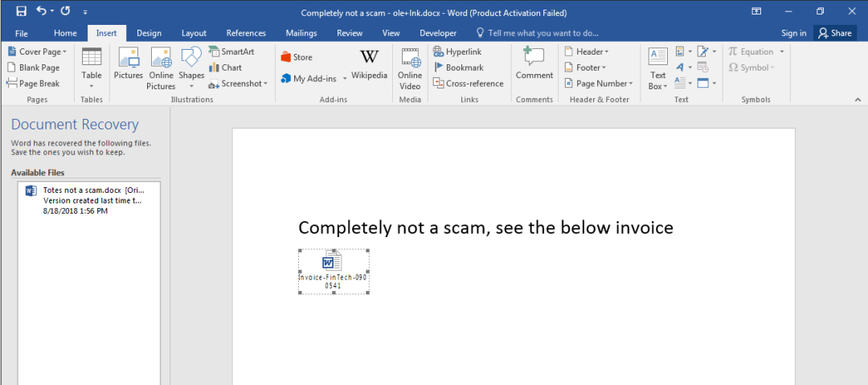Screen dimensions: 868x385
Task: Click the Available Files heading
Action: [x=38, y=173]
